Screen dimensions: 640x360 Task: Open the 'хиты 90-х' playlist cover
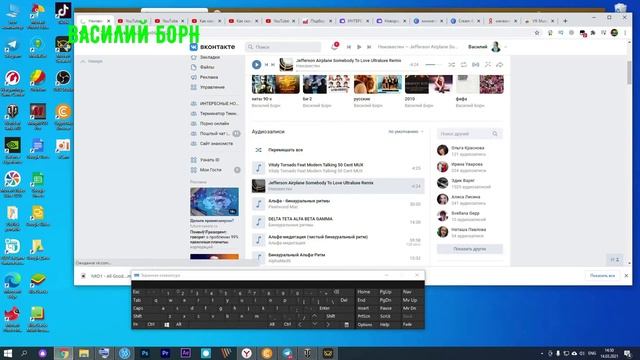pos(276,84)
